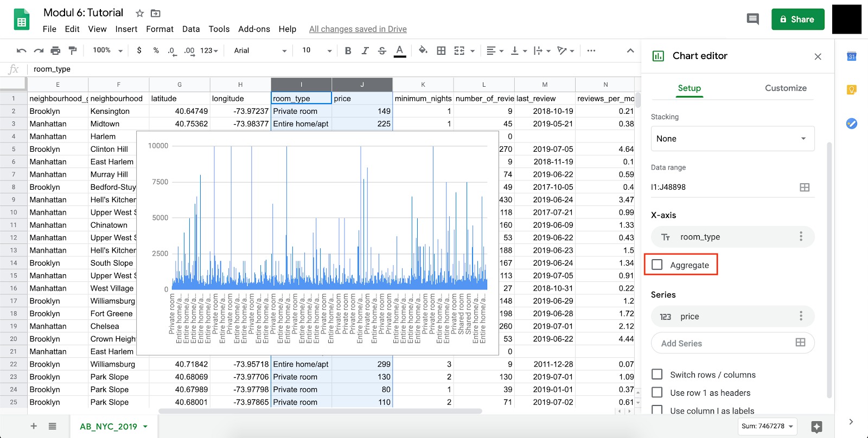868x438 pixels.
Task: Collapse the menus with up chevron
Action: click(630, 50)
